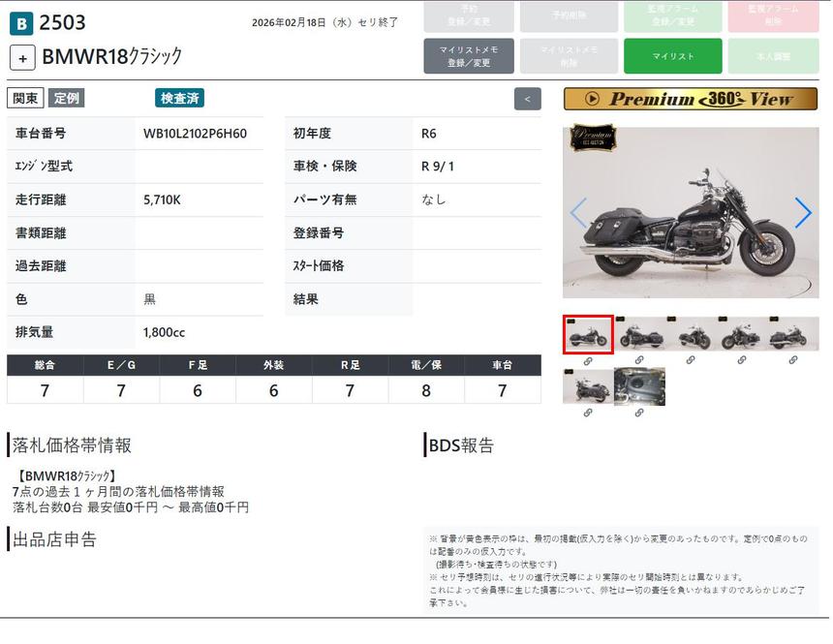This screenshot has height=644, width=833.
Task: Show the engine close-up thumbnail
Action: tap(639, 386)
